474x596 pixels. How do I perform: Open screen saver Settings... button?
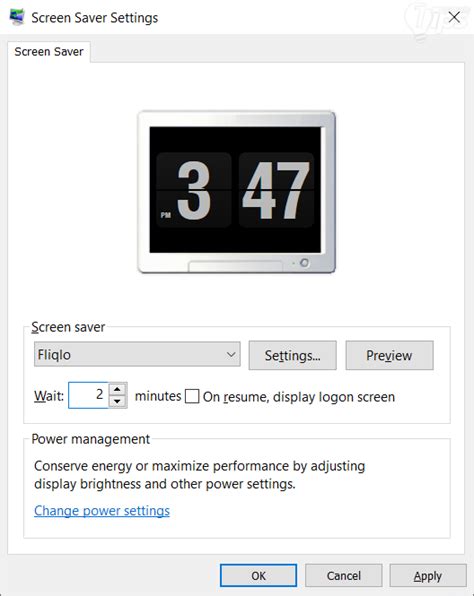(x=292, y=355)
